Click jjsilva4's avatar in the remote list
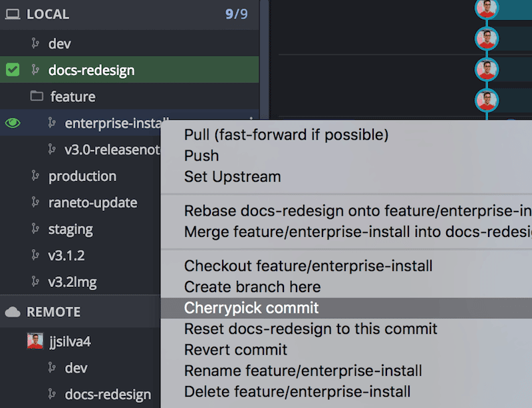The width and height of the screenshot is (532, 408). [x=35, y=341]
